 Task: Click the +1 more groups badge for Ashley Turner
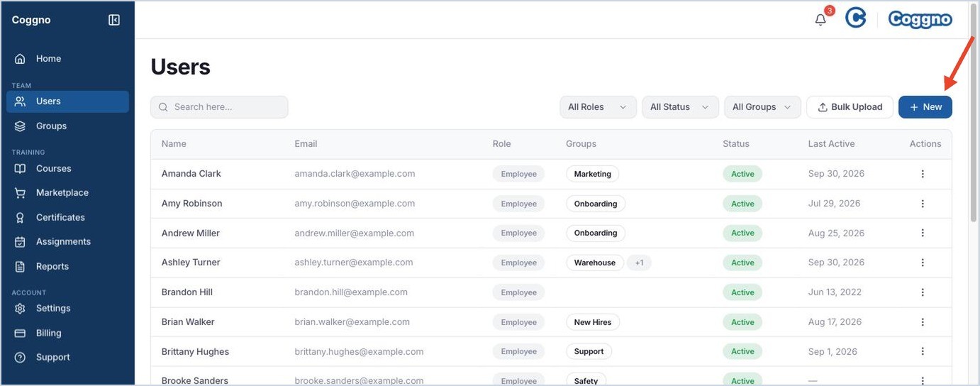[x=639, y=263]
